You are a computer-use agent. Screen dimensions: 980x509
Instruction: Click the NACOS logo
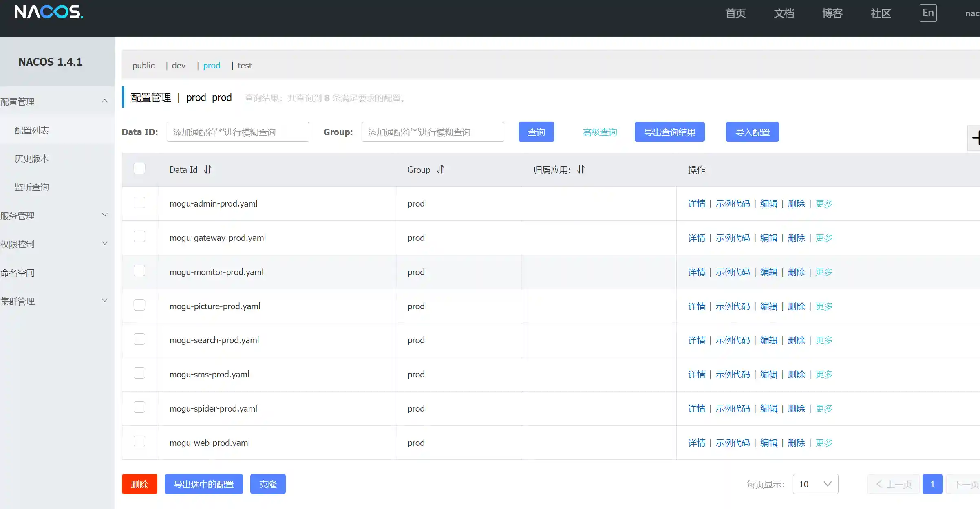[49, 12]
